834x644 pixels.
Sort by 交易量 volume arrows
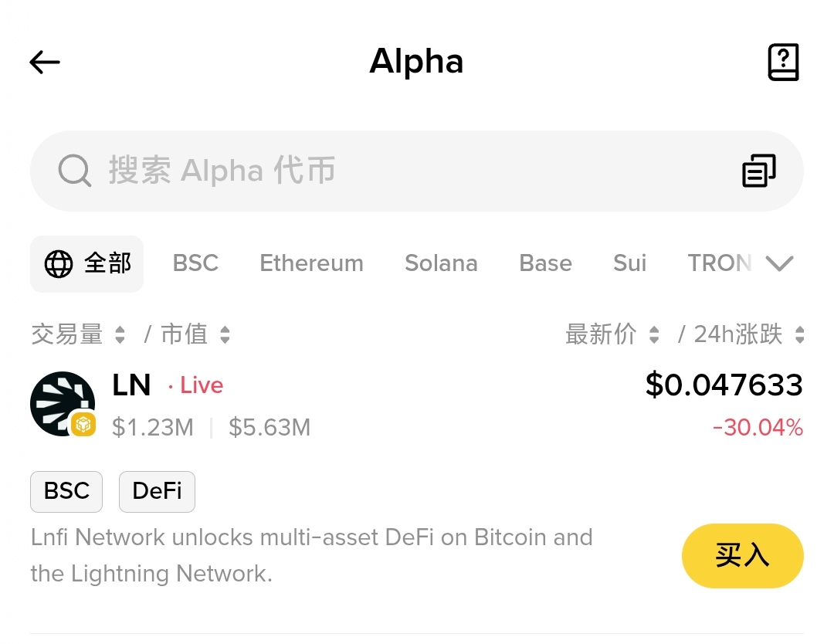point(120,334)
